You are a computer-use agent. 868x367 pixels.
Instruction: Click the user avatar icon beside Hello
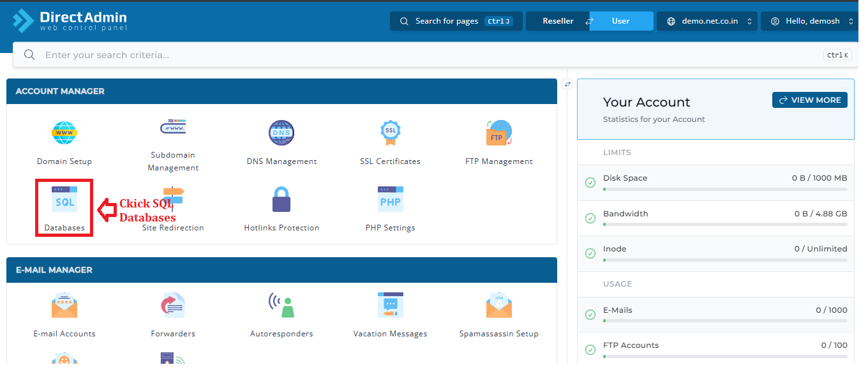point(775,21)
